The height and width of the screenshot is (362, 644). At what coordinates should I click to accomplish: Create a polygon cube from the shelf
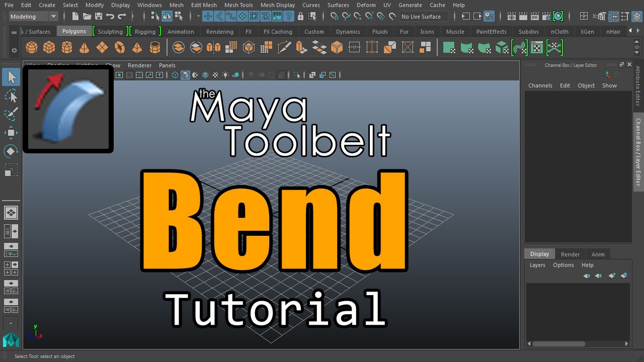click(x=49, y=48)
